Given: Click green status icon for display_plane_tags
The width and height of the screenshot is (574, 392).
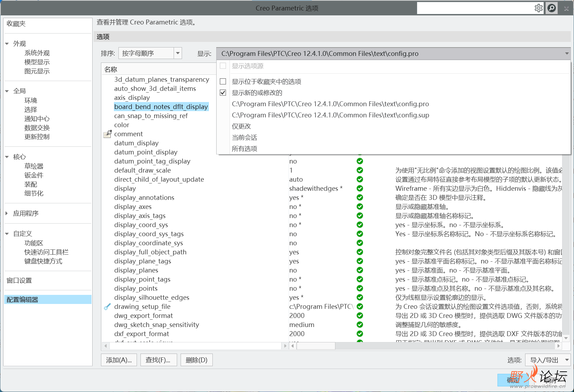Looking at the screenshot, I should pos(360,261).
